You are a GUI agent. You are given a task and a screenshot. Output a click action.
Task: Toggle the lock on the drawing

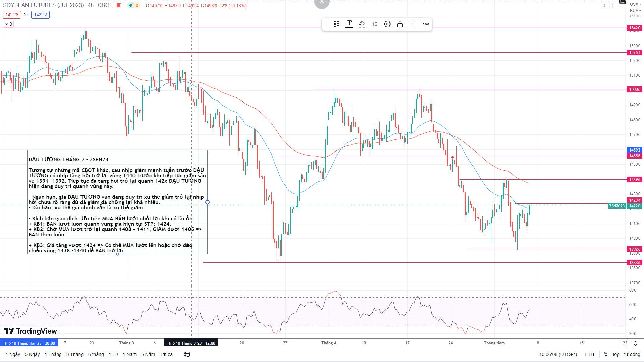tap(400, 24)
